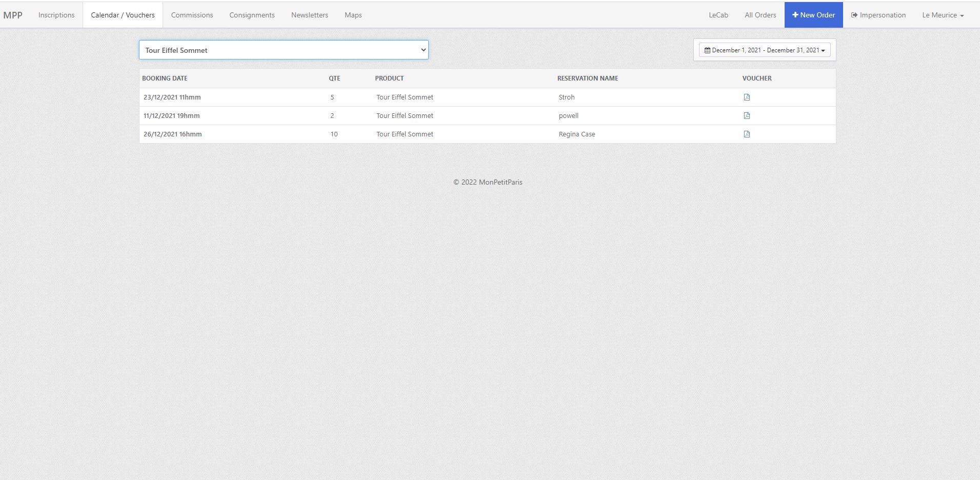Open the LeCab link
Viewport: 980px width, 480px height.
(718, 15)
